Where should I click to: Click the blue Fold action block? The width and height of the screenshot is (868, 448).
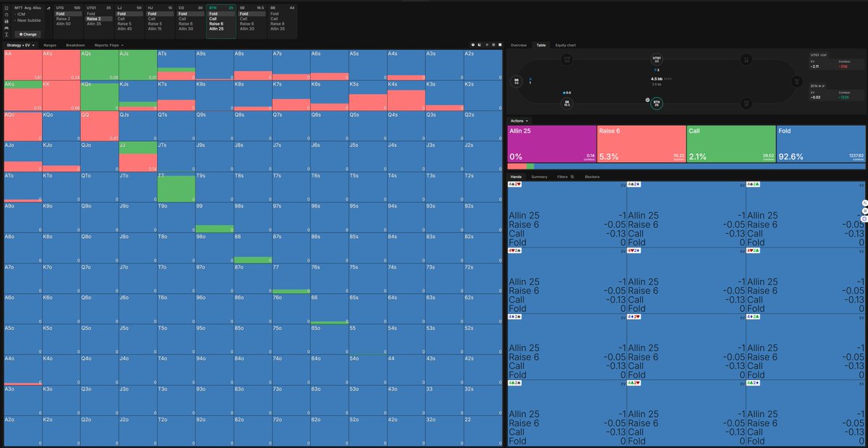click(x=820, y=143)
